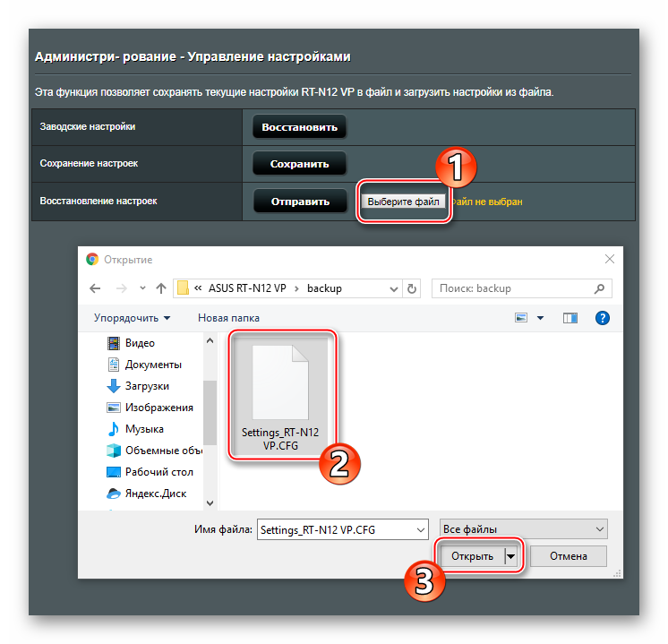Click the Видео film icon

pyautogui.click(x=114, y=343)
